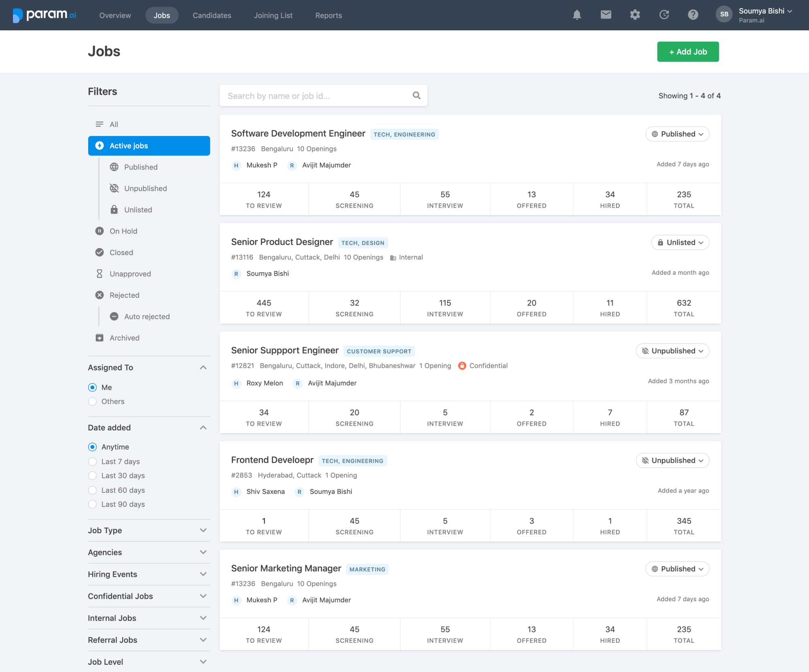Click the Add Job button

point(688,52)
